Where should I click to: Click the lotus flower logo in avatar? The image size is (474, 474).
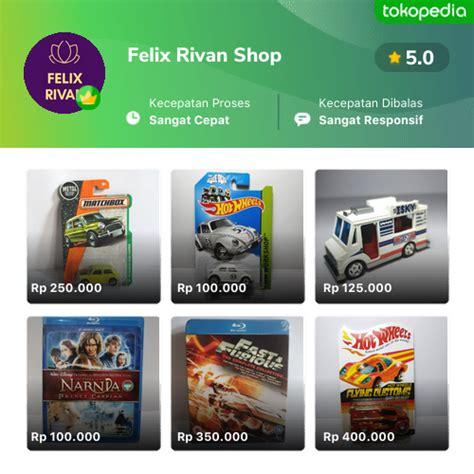[x=64, y=53]
